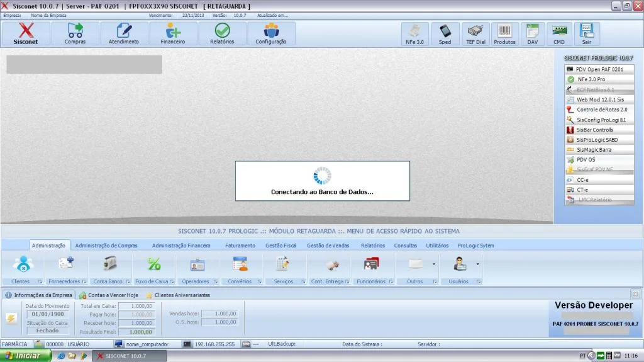
Task: Open the Consultas ribbon tab
Action: tap(406, 246)
